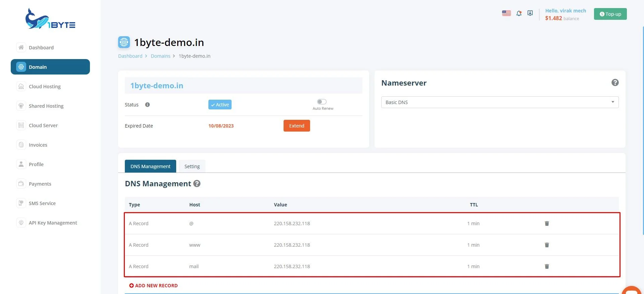The image size is (644, 294).
Task: Click the Hello, virak mech greeting
Action: [x=565, y=11]
